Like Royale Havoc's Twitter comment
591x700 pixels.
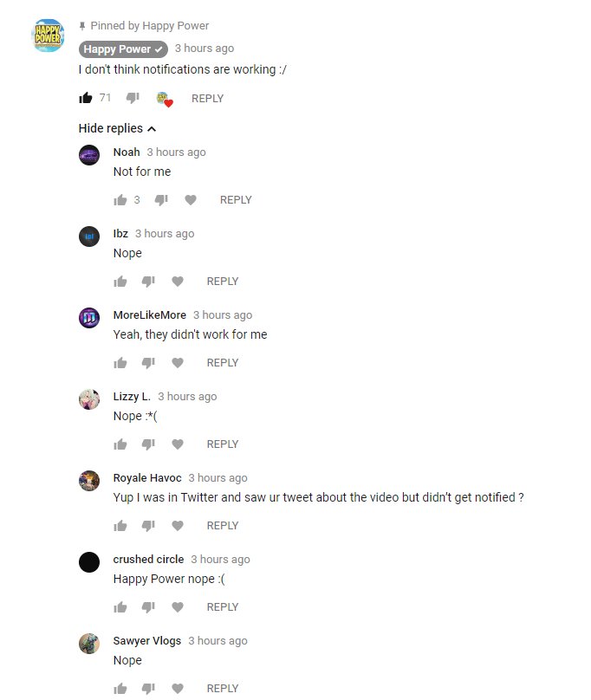[120, 526]
